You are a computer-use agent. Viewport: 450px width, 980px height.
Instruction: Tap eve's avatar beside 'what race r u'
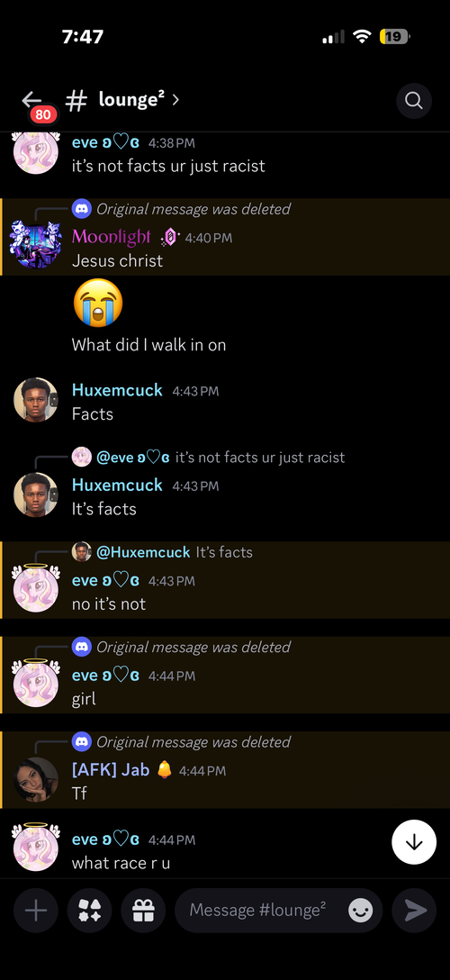(x=36, y=848)
